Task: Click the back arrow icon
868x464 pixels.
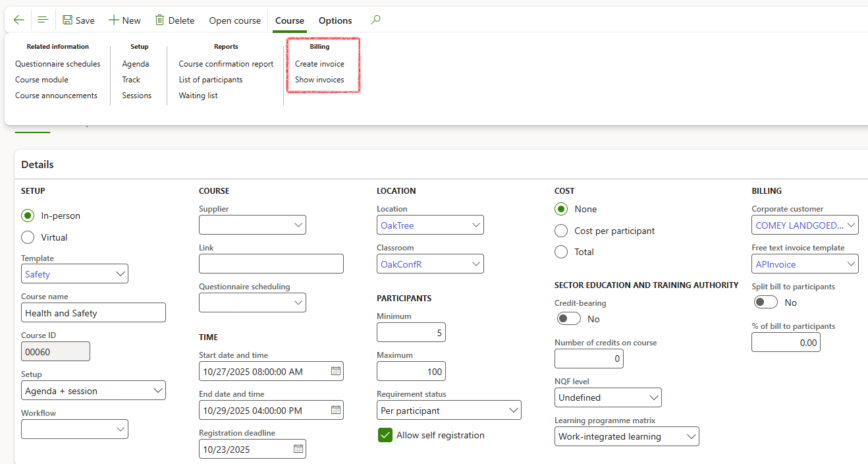Action: [x=18, y=20]
